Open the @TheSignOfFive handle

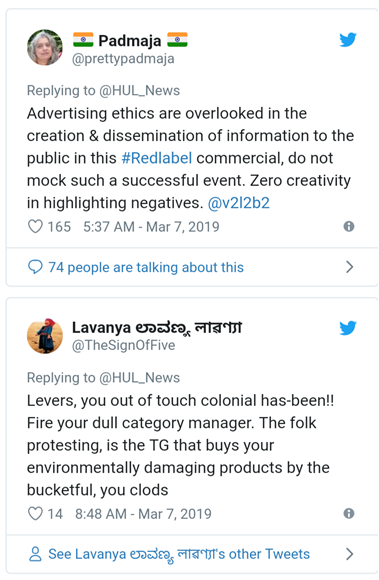point(123,345)
